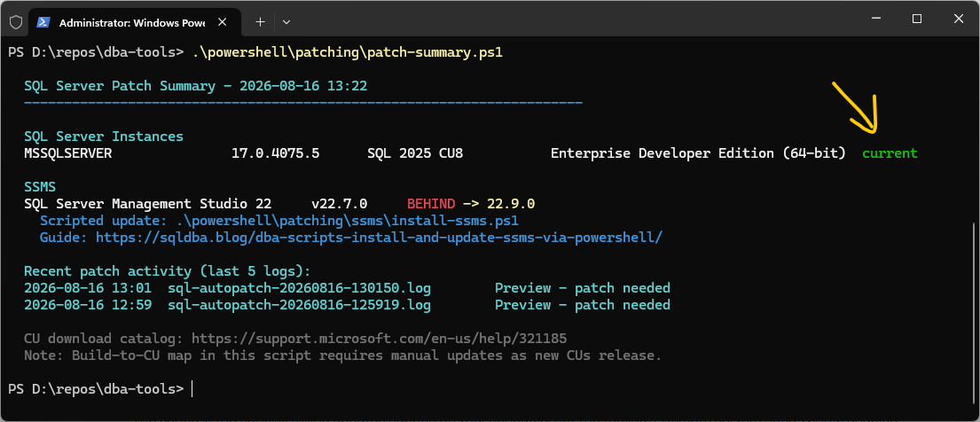Maximize the terminal window

[917, 19]
